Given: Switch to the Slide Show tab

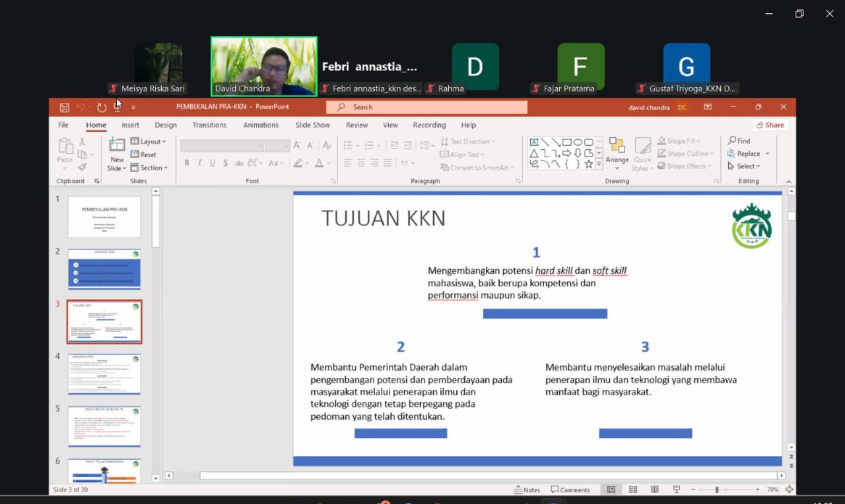Looking at the screenshot, I should click(312, 125).
